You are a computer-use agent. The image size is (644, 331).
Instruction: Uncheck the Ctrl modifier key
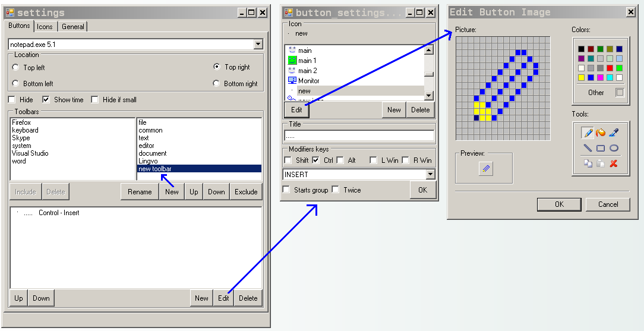coord(316,160)
